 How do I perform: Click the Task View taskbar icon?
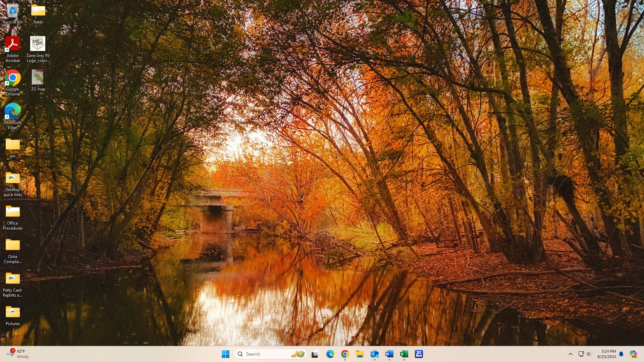click(x=315, y=354)
